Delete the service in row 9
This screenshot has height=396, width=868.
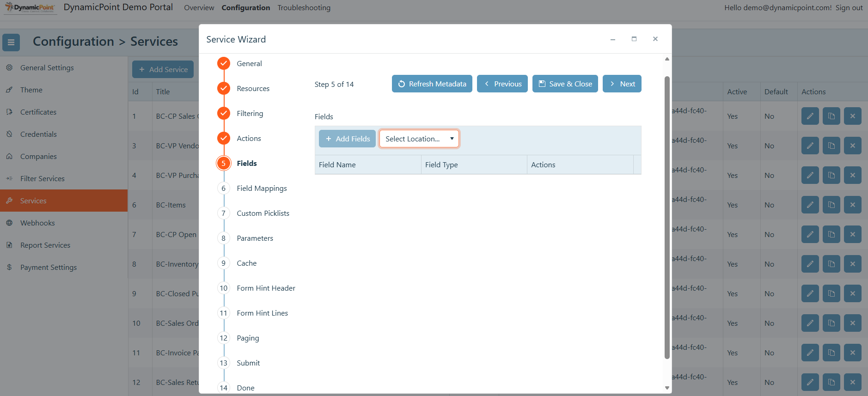click(853, 293)
